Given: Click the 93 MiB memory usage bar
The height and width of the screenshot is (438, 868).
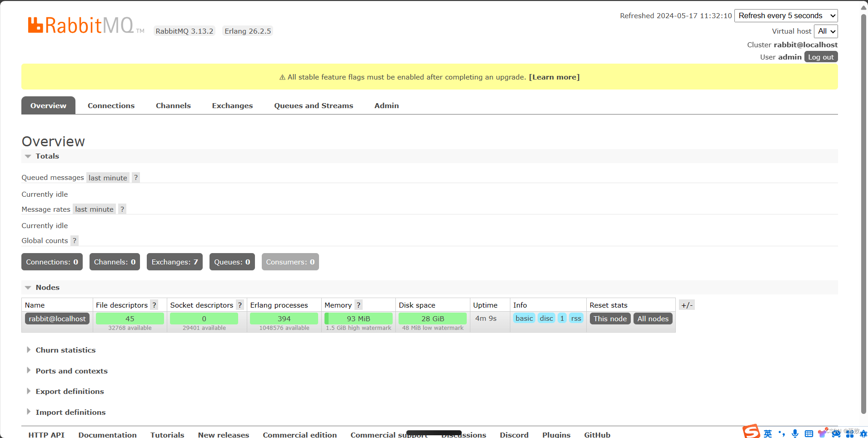Looking at the screenshot, I should click(x=359, y=319).
